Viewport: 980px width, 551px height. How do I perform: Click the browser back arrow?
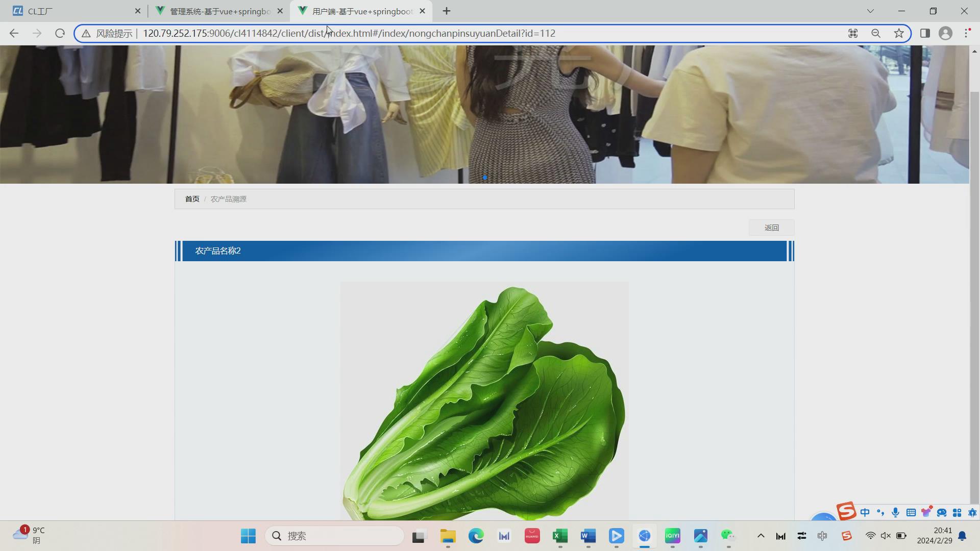[x=14, y=33]
